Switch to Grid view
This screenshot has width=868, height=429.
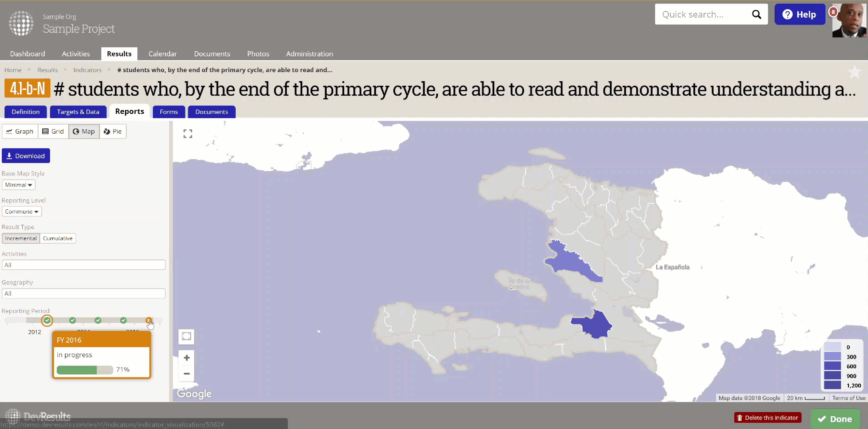(53, 131)
